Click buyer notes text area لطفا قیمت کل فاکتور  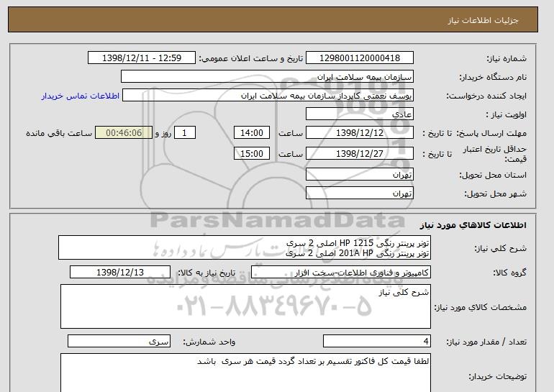(245, 373)
